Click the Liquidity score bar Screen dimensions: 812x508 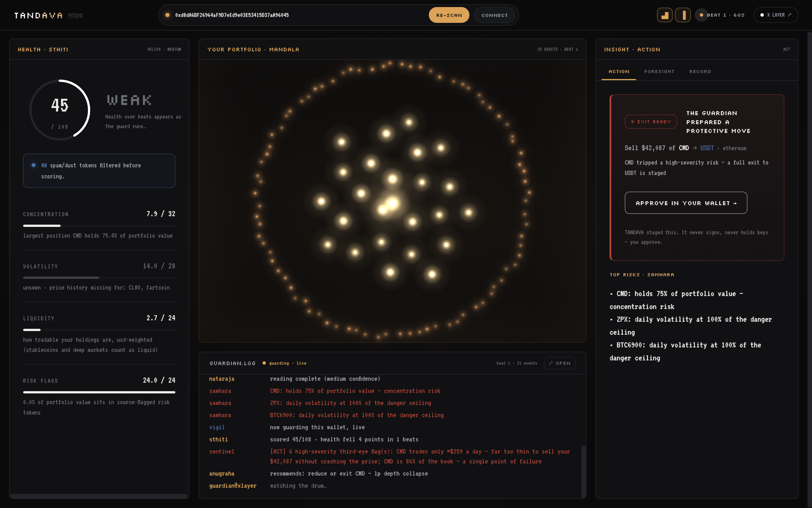tap(99, 330)
